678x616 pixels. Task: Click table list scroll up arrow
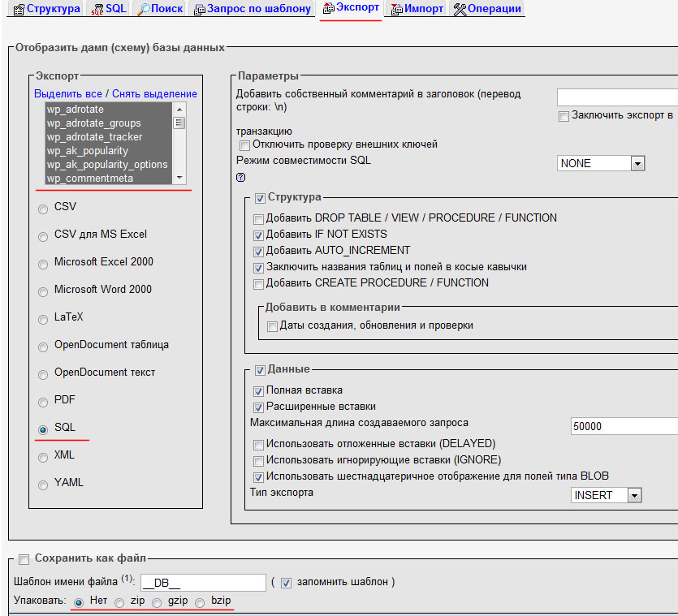[179, 109]
